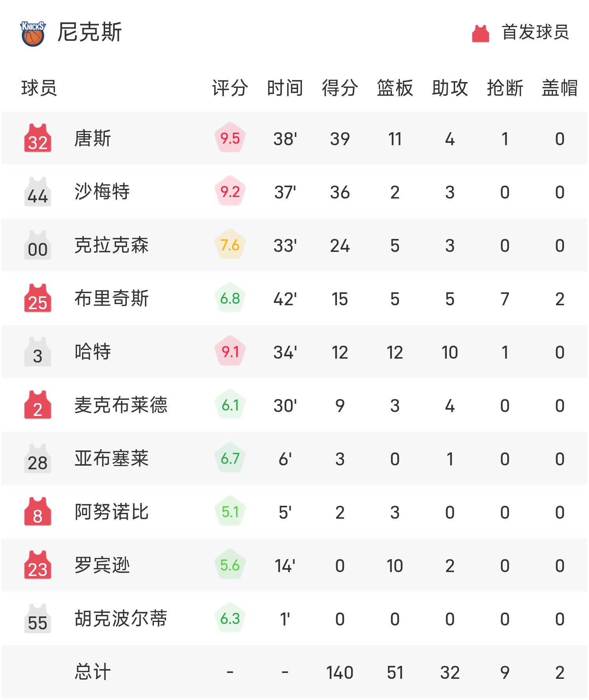Click the 评分 column header
Viewport: 589px width, 700px height.
230,88
